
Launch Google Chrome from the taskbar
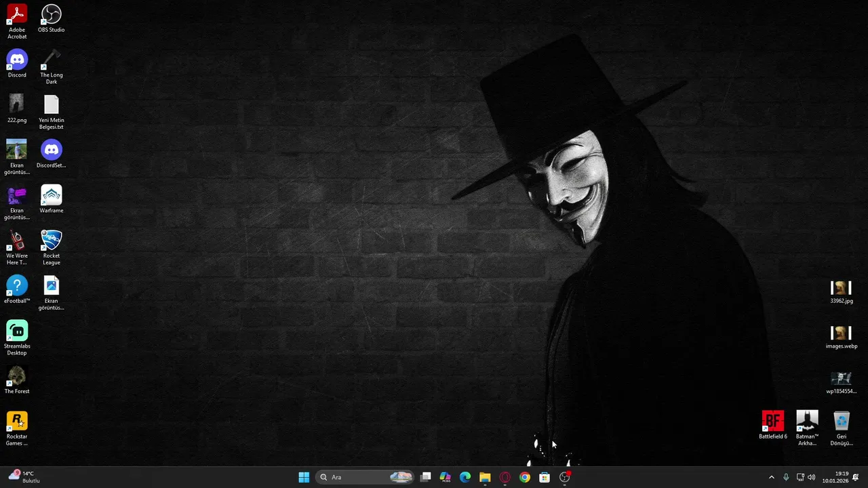524,477
